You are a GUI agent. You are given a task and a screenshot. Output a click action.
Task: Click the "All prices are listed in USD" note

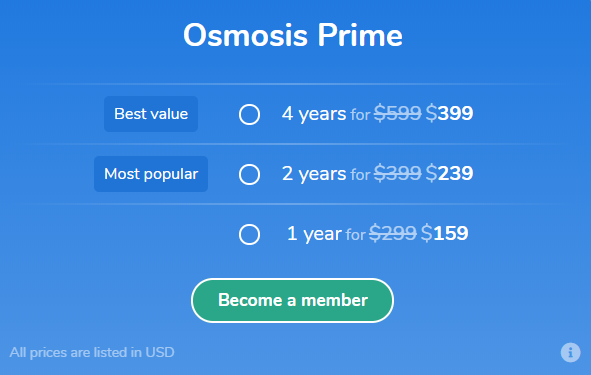tap(92, 352)
